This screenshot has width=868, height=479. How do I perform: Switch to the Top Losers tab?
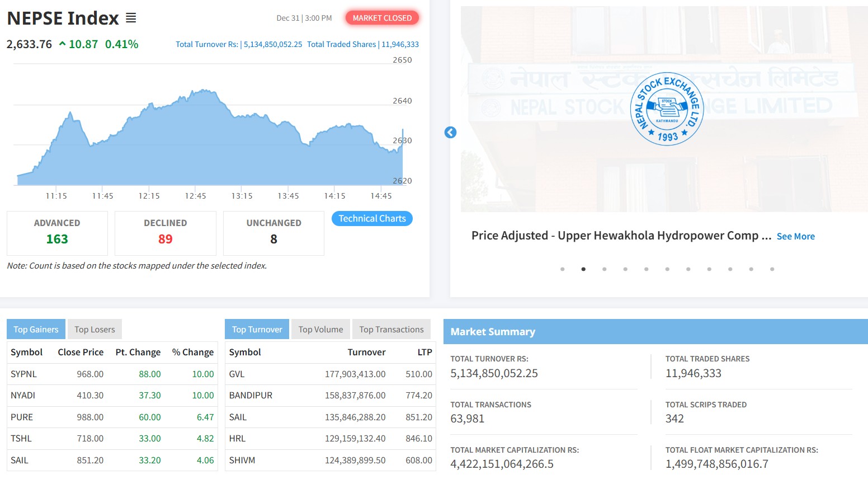pyautogui.click(x=95, y=330)
